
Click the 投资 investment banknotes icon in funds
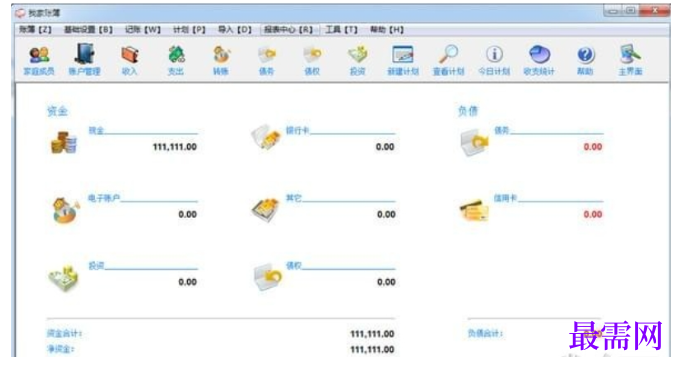click(x=63, y=278)
